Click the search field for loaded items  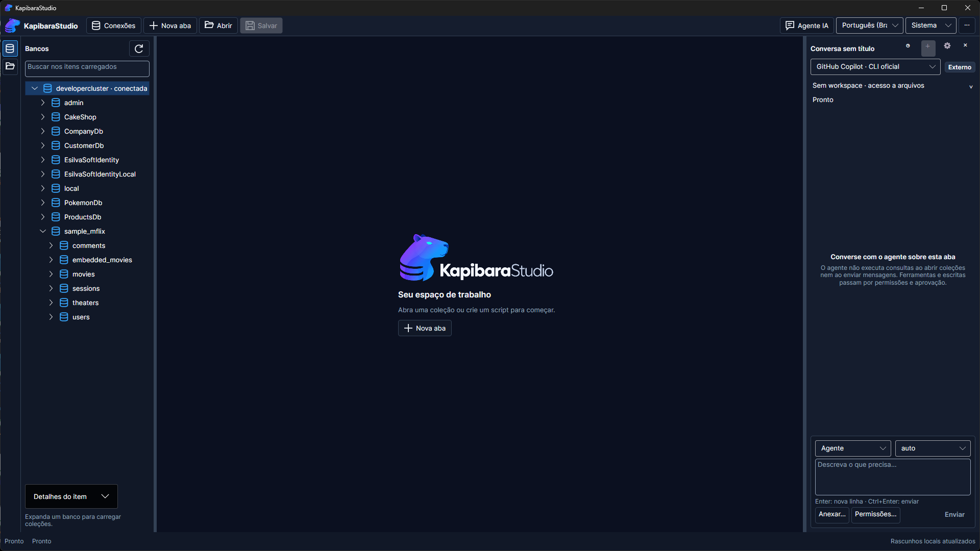tap(87, 68)
